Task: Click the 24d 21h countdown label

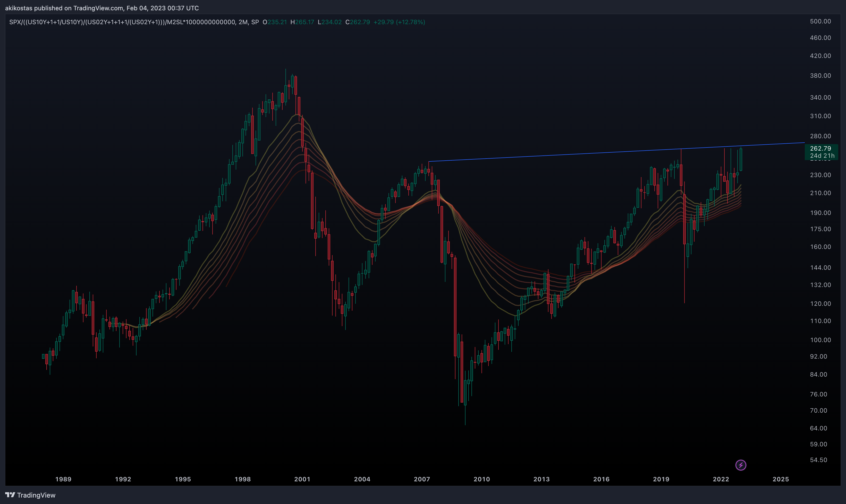Action: 822,155
